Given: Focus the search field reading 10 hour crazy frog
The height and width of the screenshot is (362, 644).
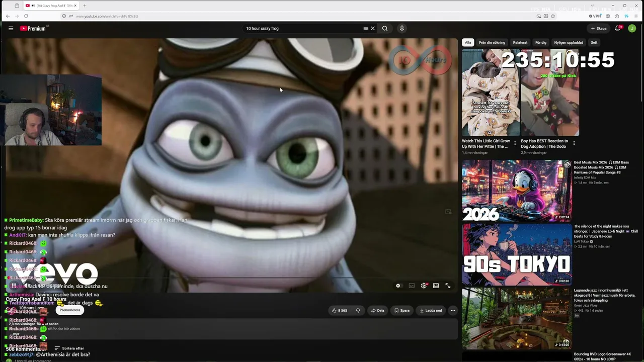Looking at the screenshot, I should 303,28.
